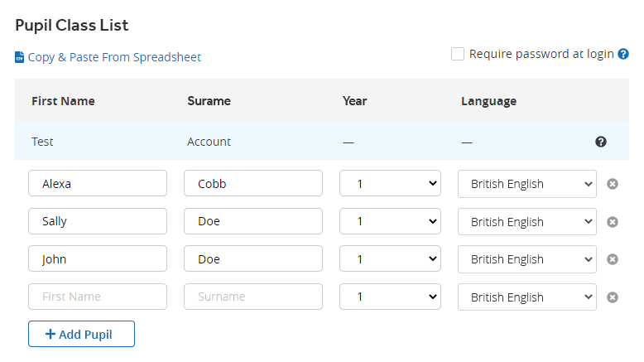Open Year dropdown for Sally Doe
Screen dimensions: 644x362
[390, 221]
